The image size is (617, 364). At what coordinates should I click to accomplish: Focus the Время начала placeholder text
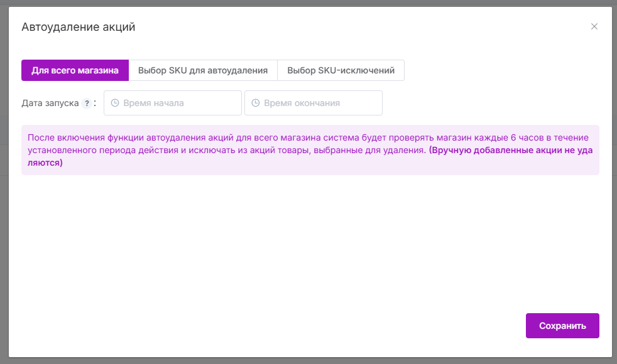[x=154, y=103]
